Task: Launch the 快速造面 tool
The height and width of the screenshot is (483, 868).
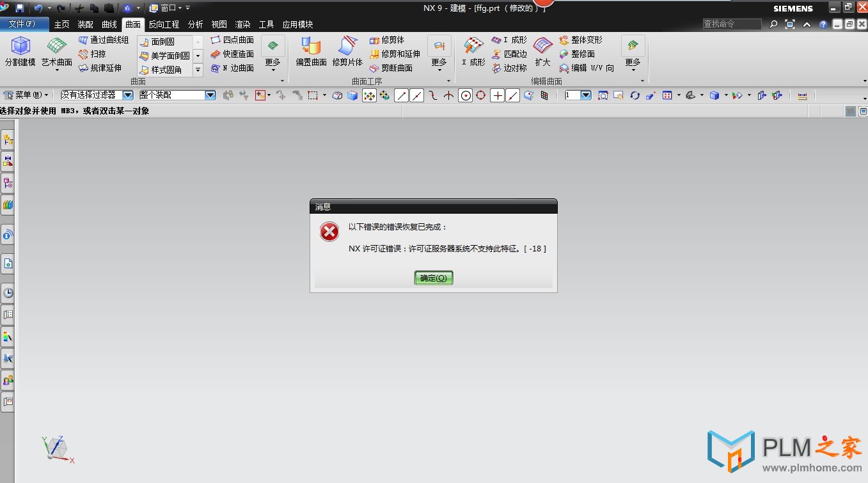Action: (x=232, y=54)
